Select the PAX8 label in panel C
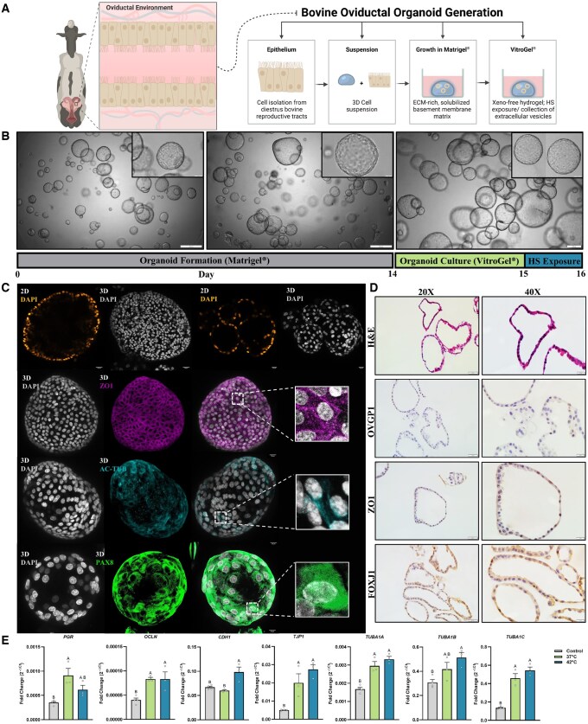The image size is (588, 724). point(105,562)
